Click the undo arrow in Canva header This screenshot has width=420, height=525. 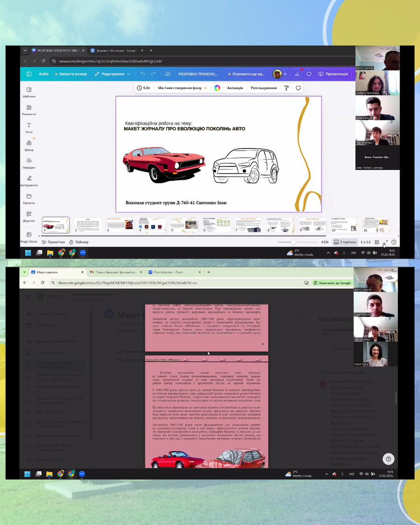click(142, 74)
